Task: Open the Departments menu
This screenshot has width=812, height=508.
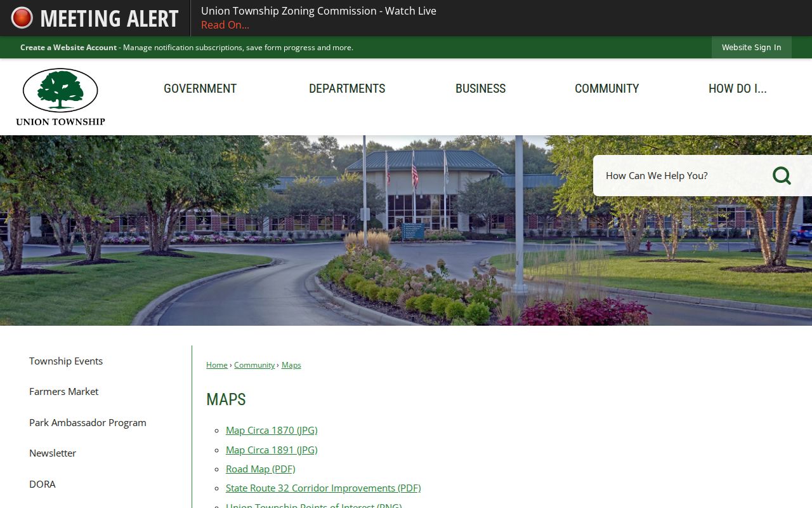Action: point(347,89)
